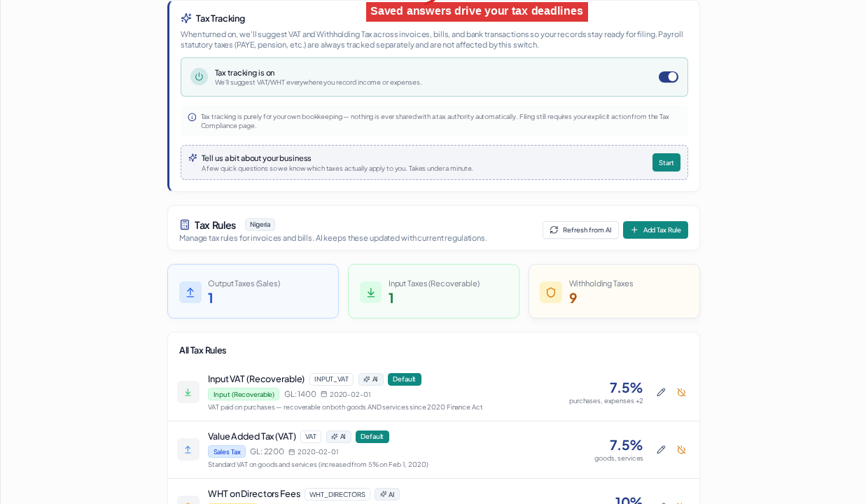Click the INPUT_VAT code badge
Screen dimensions: 866x504
pyautogui.click(x=331, y=379)
